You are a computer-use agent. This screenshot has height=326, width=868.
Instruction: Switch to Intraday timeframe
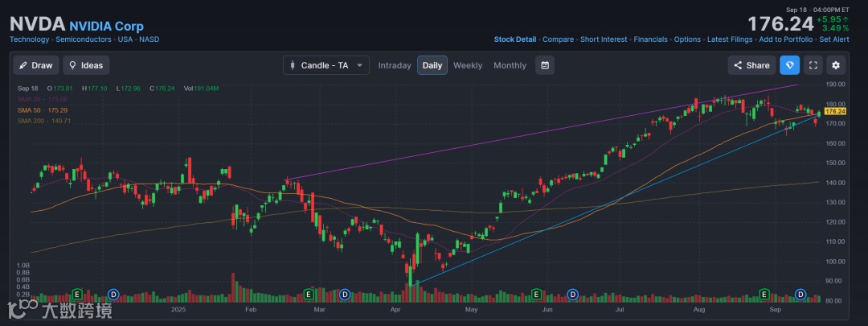click(395, 65)
